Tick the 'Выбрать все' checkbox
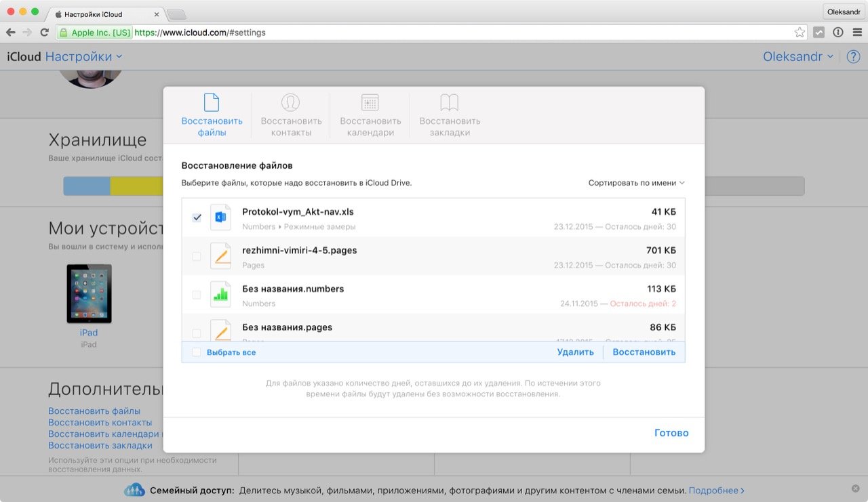This screenshot has width=868, height=502. [197, 352]
